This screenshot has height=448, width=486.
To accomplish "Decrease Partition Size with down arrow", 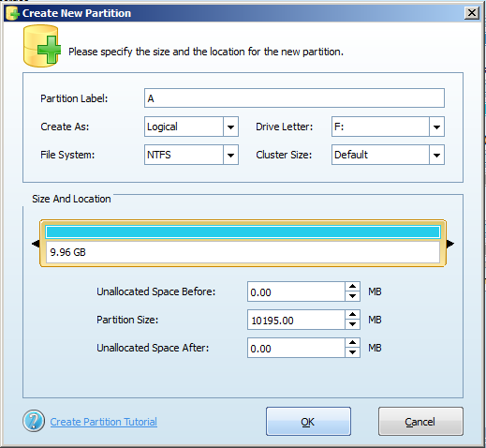I will [x=353, y=324].
